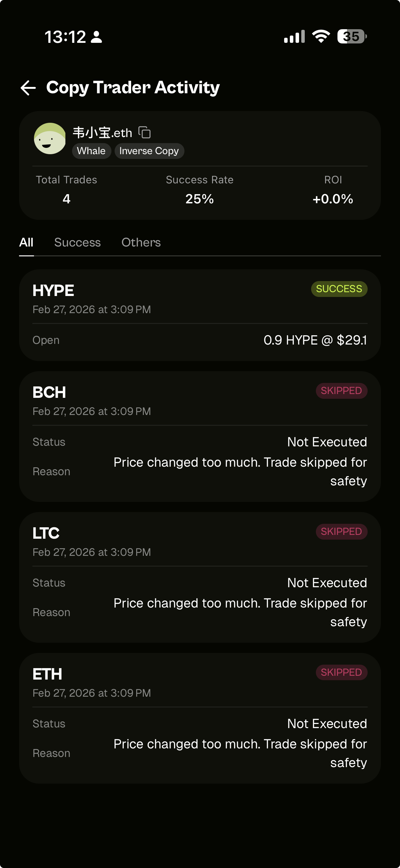Tap the battery indicator in status bar
This screenshot has height=868, width=400.
[x=351, y=36]
